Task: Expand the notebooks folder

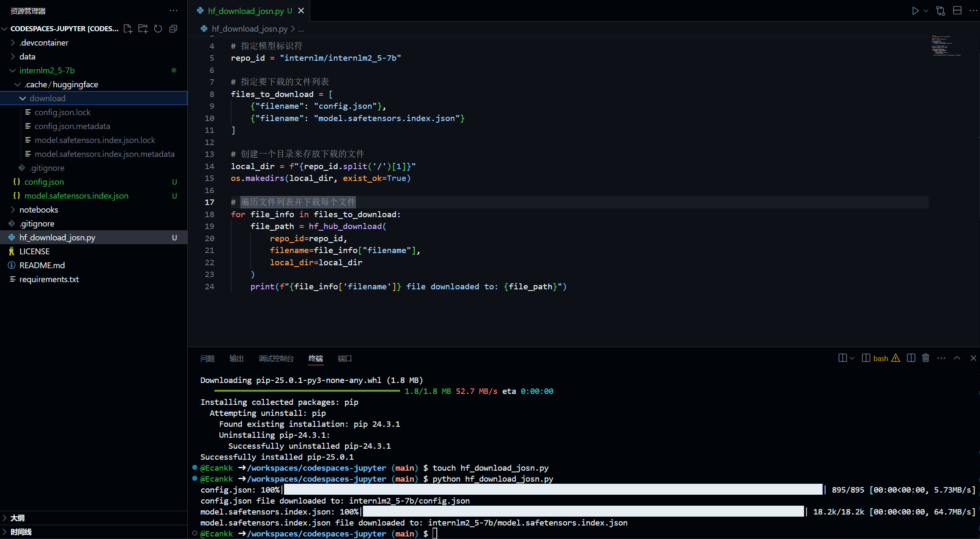Action: click(94, 210)
